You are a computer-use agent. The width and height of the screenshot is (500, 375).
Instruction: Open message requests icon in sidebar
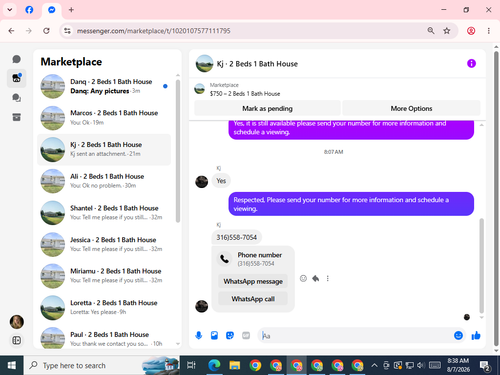16,98
